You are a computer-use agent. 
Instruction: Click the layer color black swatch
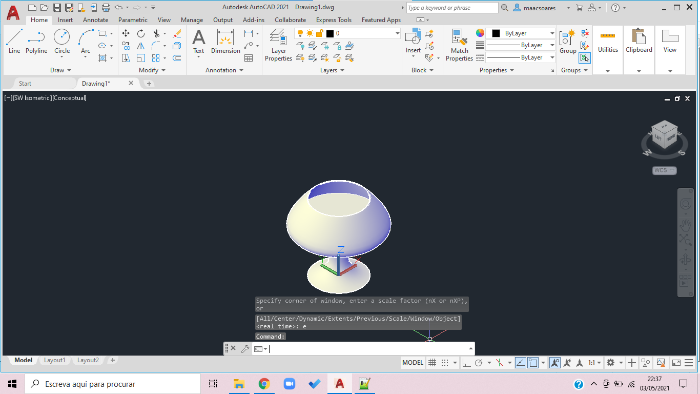pos(330,33)
